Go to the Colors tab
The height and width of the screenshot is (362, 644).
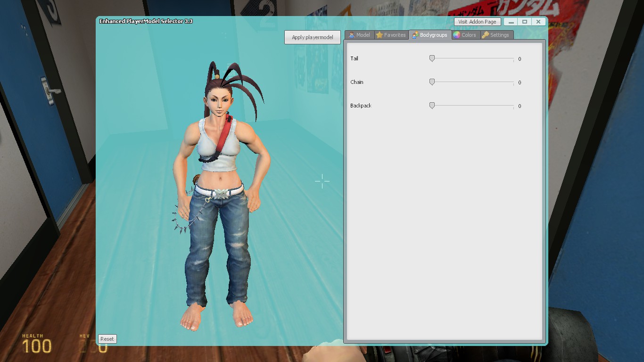465,35
